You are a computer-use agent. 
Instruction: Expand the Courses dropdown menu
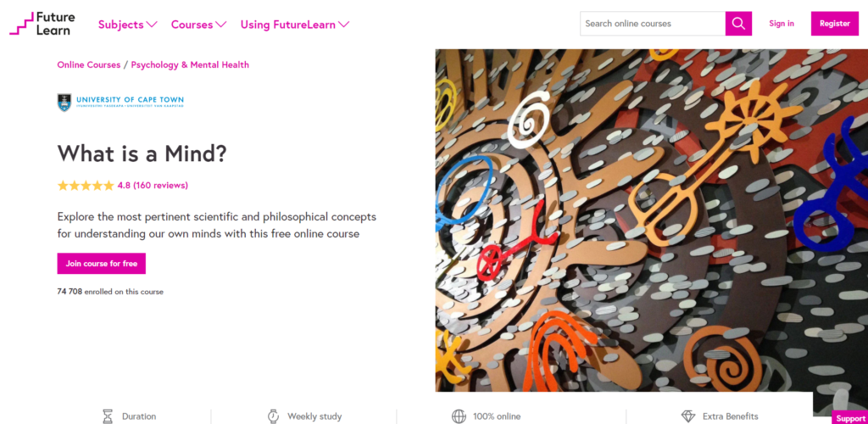tap(198, 25)
